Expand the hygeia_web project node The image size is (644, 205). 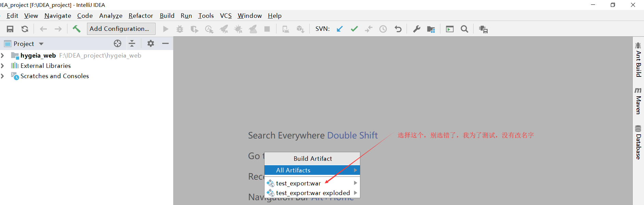pyautogui.click(x=2, y=55)
